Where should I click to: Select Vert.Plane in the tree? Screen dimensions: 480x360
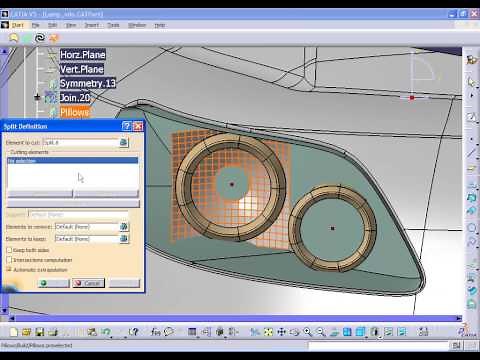pyautogui.click(x=82, y=69)
